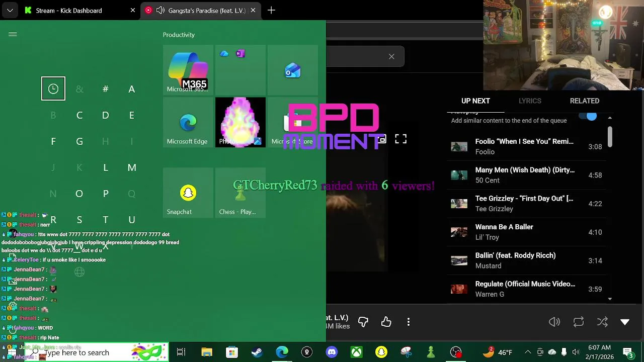The image size is (644, 362).
Task: Like the song with thumbs up
Action: point(386,322)
